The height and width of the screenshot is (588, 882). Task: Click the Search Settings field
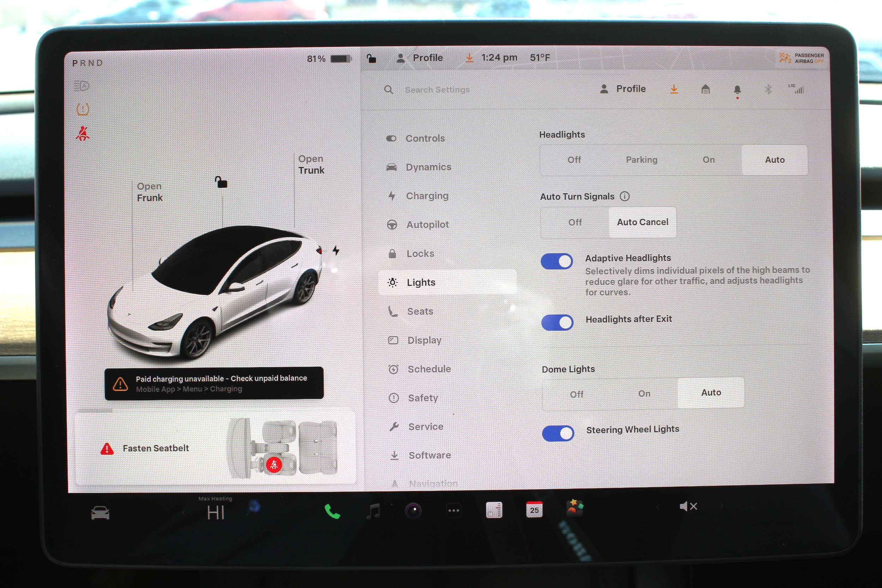click(437, 90)
